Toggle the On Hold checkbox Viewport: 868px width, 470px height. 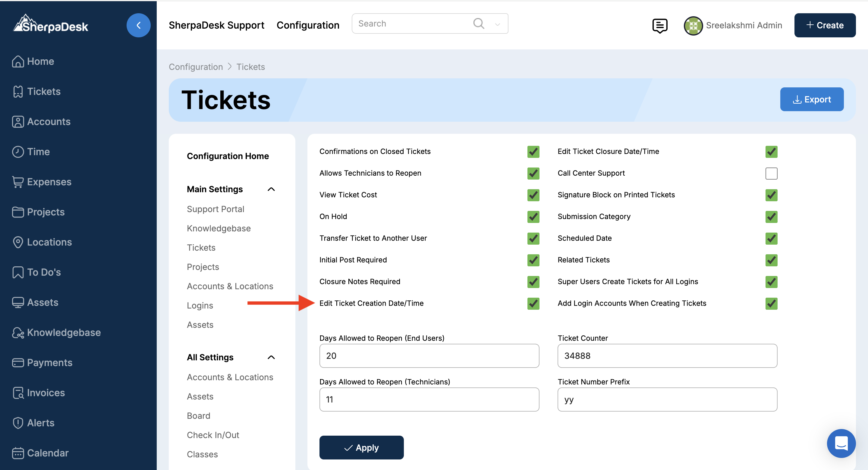pos(533,217)
